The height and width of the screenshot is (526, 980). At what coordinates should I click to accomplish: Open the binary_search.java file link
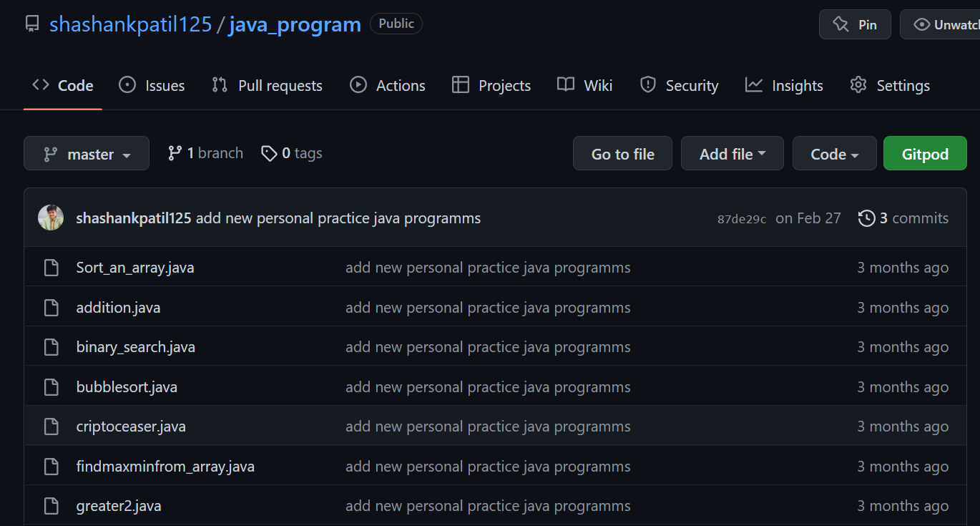click(135, 346)
